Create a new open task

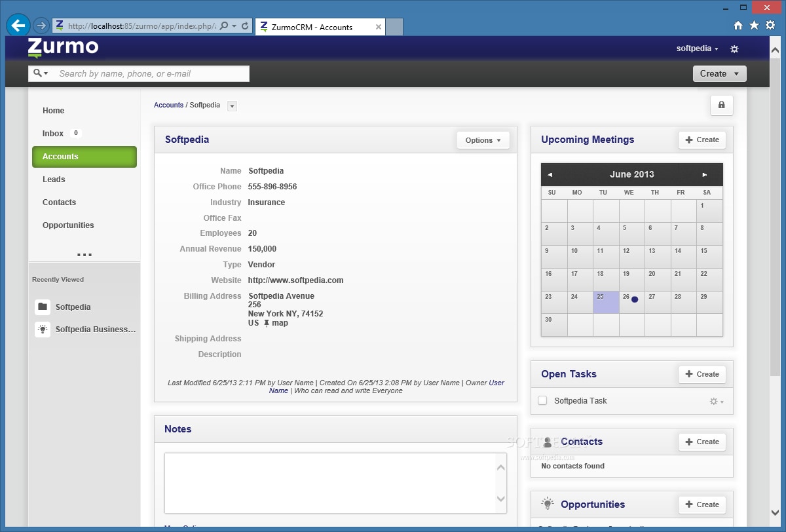702,374
